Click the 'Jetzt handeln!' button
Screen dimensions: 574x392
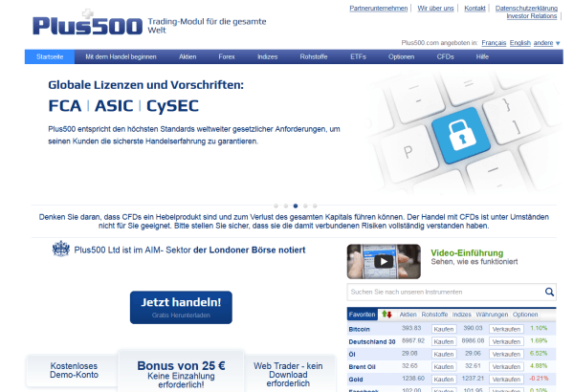point(181,308)
